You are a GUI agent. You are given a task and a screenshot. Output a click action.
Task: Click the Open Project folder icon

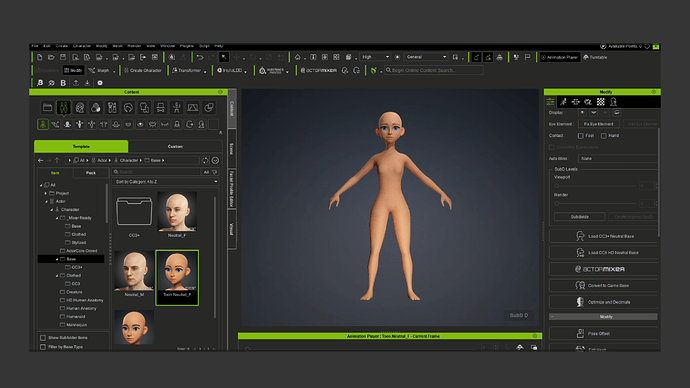(x=51, y=57)
